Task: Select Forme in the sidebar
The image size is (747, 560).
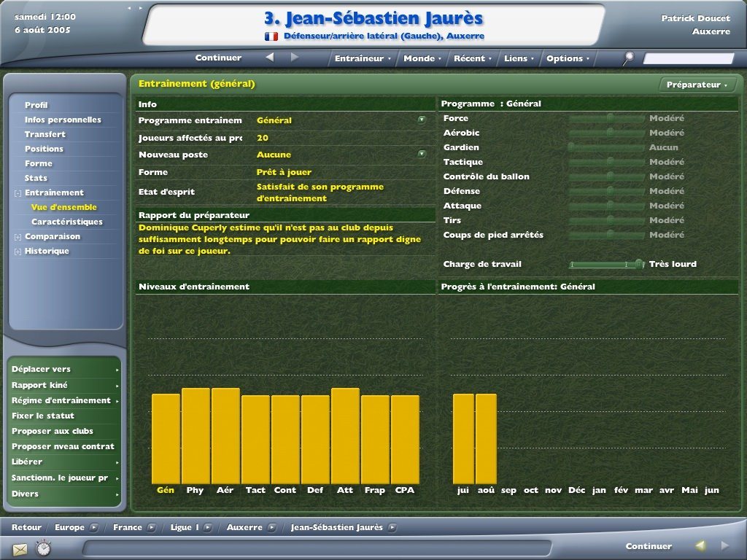Action: click(x=39, y=163)
